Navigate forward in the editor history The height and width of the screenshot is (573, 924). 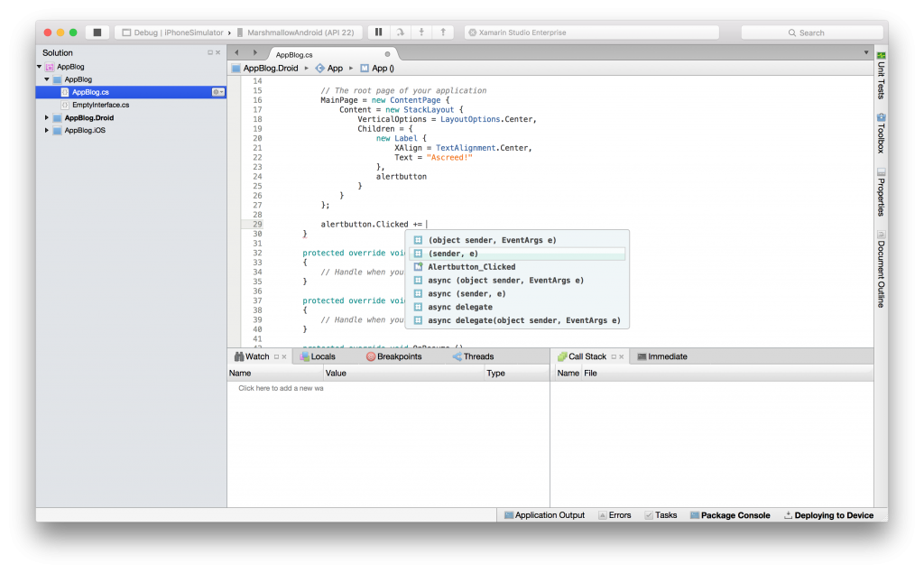click(255, 53)
